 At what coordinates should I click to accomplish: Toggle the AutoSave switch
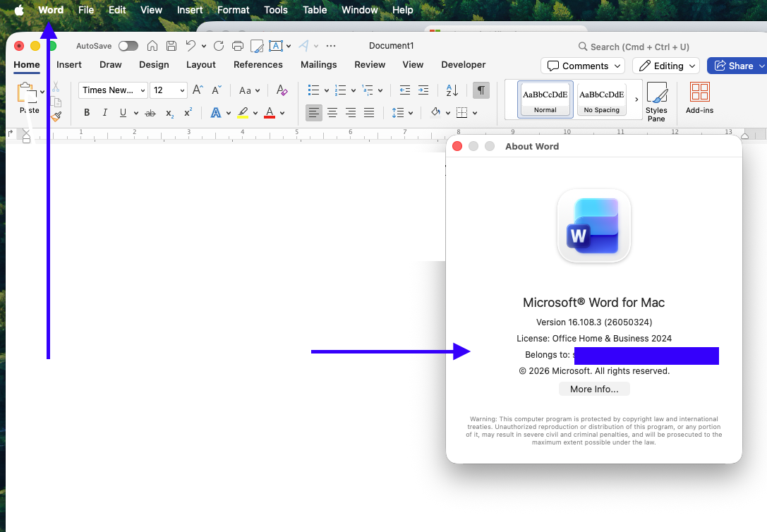pyautogui.click(x=128, y=46)
